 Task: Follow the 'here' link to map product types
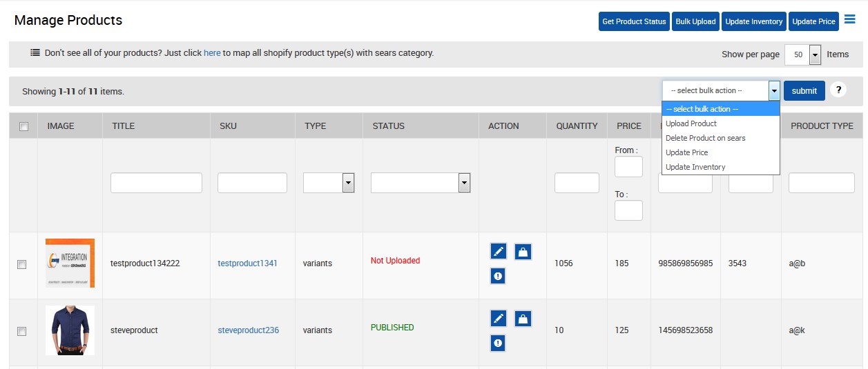coord(212,52)
